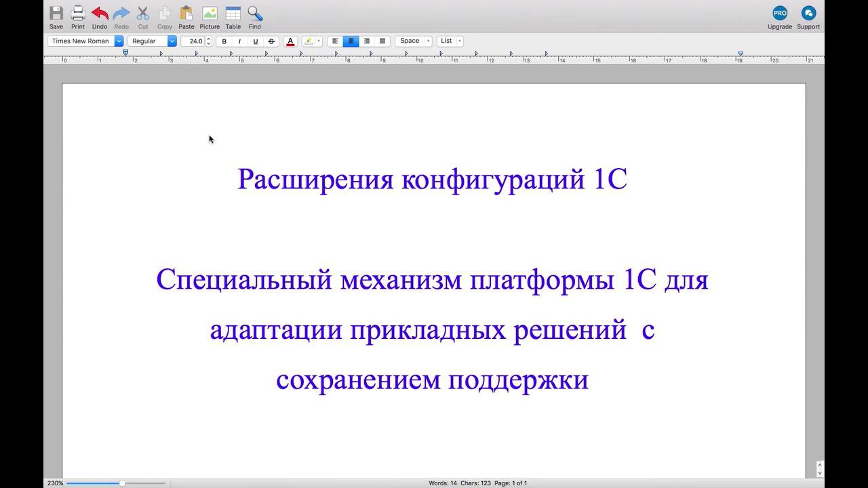Paste clipboard contents with the Paste icon
The image size is (868, 488).
click(x=186, y=14)
